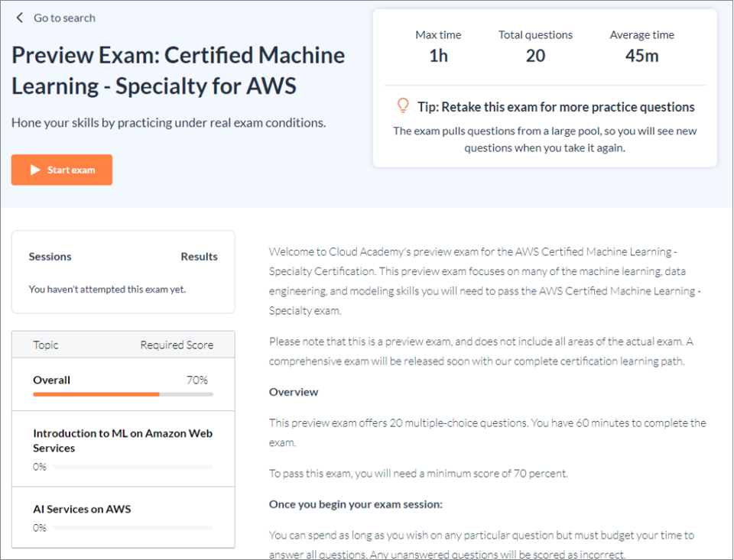Click the Max time 1h value

(438, 56)
